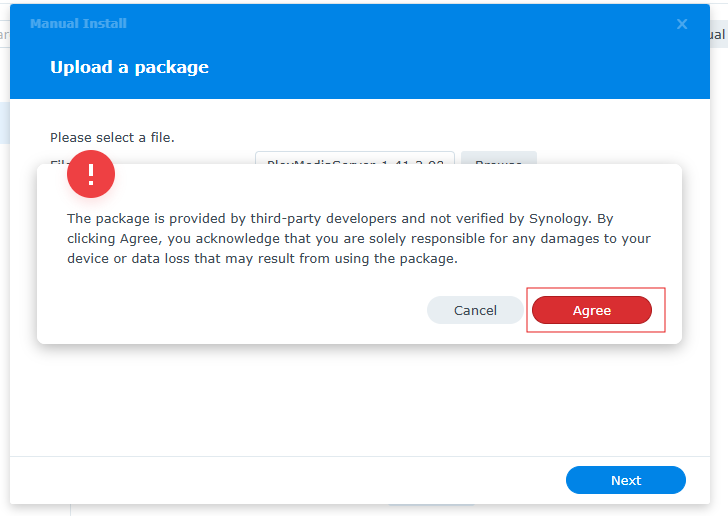Click the background search box at top-left
This screenshot has height=516, width=728.
4,34
